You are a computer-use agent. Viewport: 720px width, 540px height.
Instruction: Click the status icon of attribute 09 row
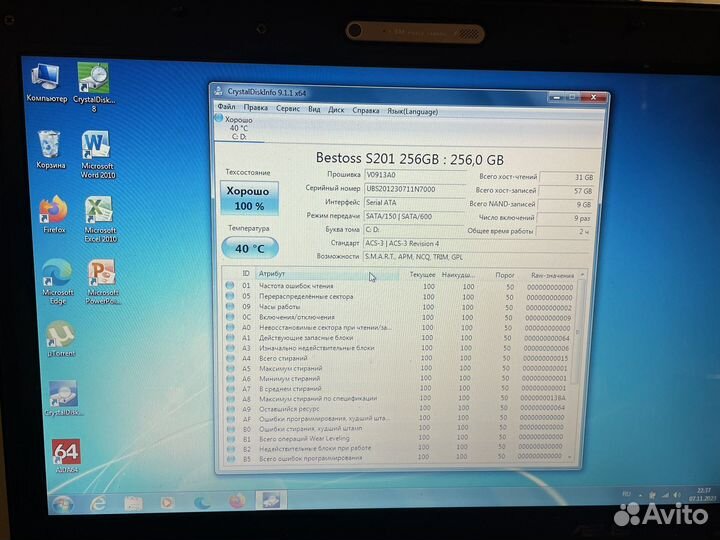tap(230, 306)
